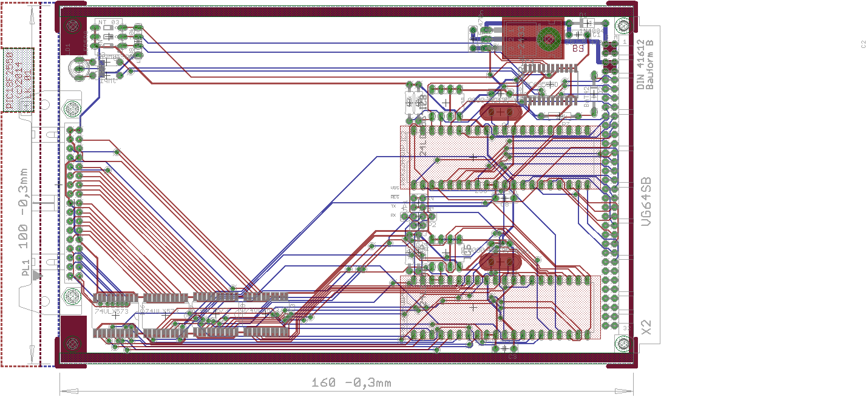This screenshot has width=868, height=397.
Task: Select the top-left corner mounting hole
Action: coord(73,26)
